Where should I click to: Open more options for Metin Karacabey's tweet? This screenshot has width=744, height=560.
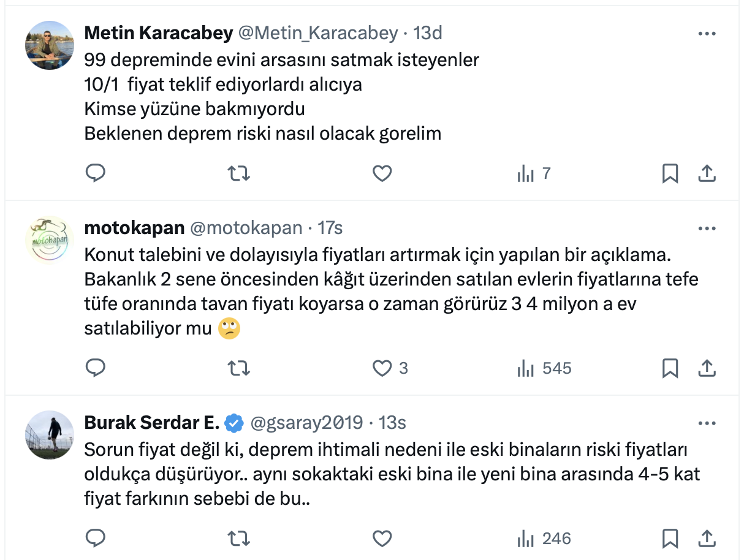click(x=707, y=34)
